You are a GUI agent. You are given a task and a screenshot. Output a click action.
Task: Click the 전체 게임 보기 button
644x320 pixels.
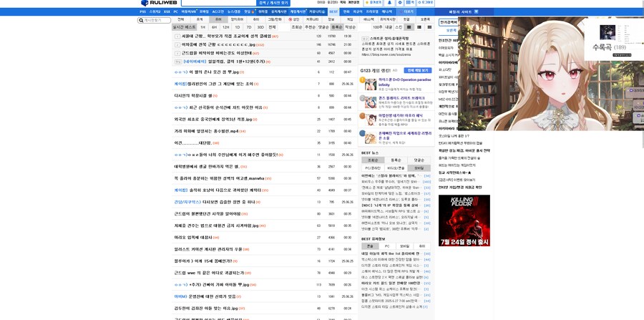[x=418, y=71]
